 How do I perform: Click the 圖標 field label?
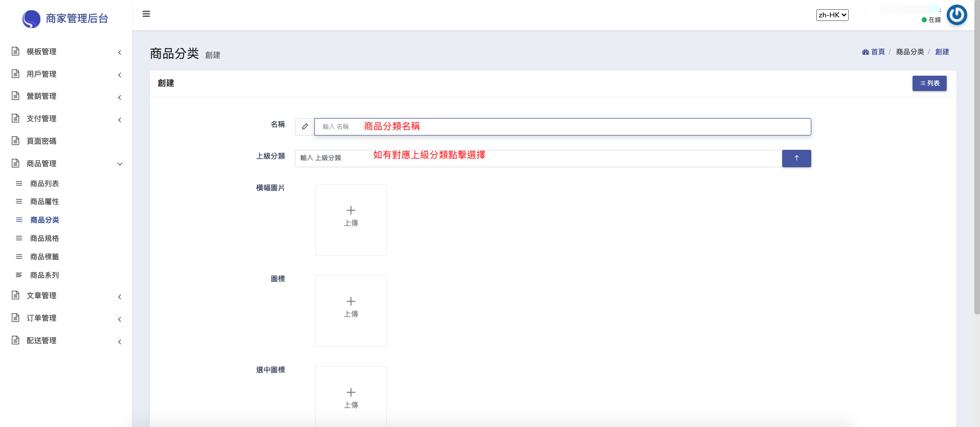coord(278,279)
